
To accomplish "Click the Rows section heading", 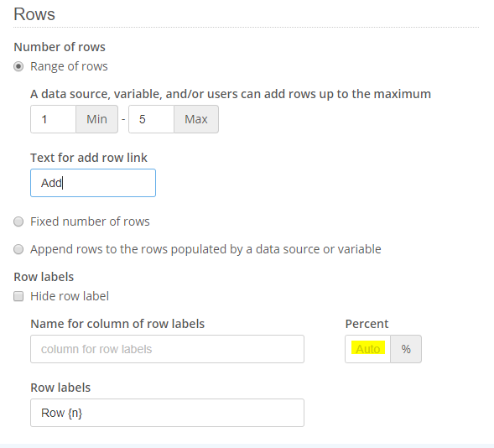I will click(x=34, y=14).
